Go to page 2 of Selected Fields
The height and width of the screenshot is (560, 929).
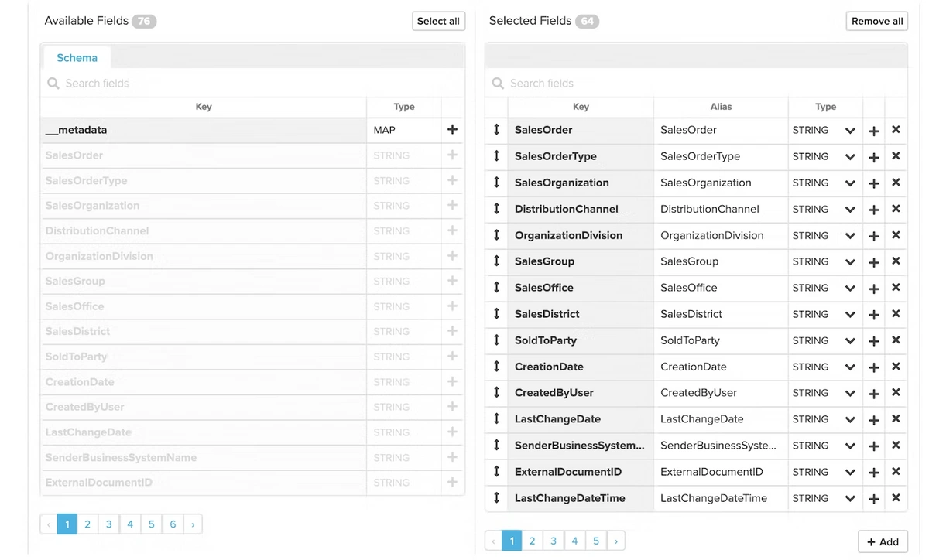coord(532,541)
